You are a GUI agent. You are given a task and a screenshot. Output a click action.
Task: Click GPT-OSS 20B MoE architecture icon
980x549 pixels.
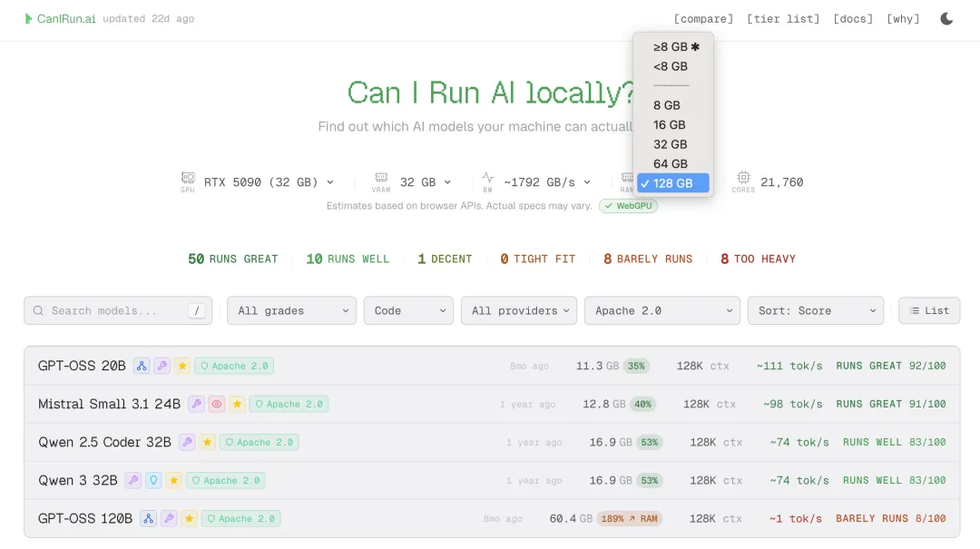coord(142,366)
